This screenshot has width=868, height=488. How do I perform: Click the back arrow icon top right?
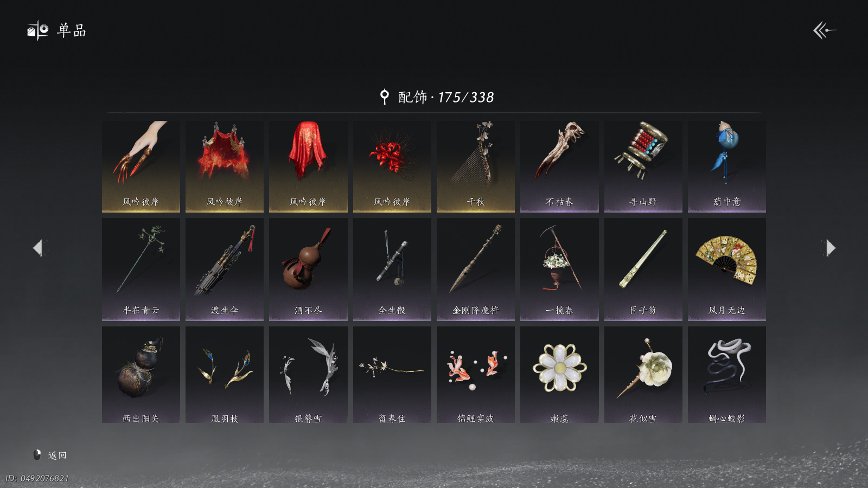pos(824,30)
